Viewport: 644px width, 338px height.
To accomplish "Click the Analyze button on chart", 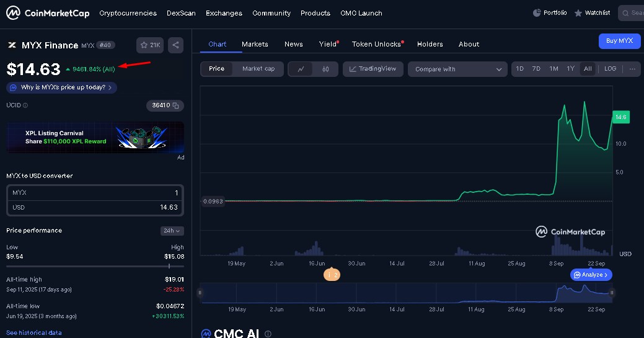I will pos(591,275).
